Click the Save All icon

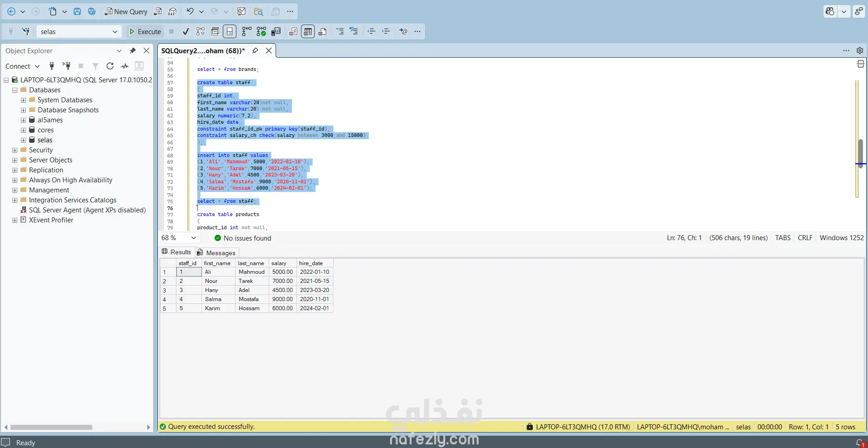point(92,11)
